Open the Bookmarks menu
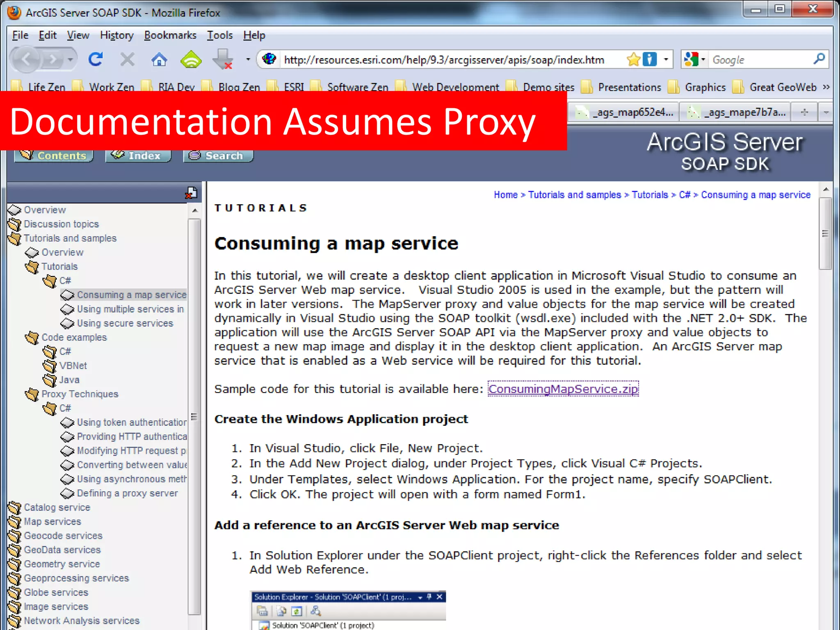The width and height of the screenshot is (840, 630). click(170, 35)
